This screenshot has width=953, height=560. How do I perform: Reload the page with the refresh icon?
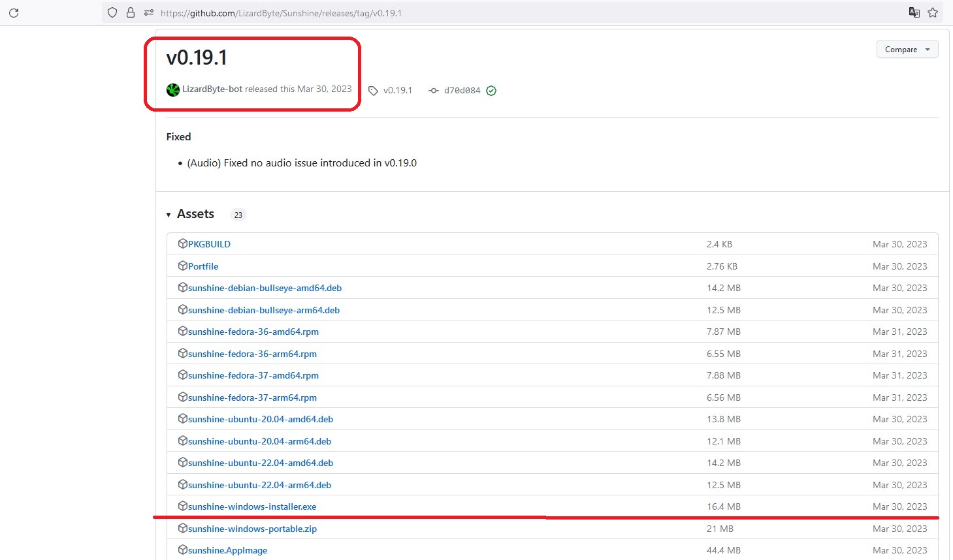[x=14, y=12]
